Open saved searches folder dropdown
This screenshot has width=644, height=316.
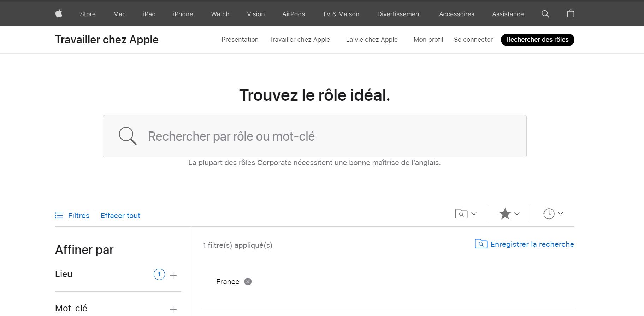[x=466, y=214]
